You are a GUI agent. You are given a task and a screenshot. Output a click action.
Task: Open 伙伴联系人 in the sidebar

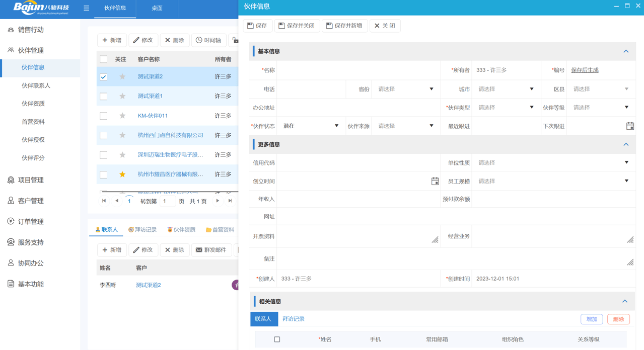click(x=36, y=85)
